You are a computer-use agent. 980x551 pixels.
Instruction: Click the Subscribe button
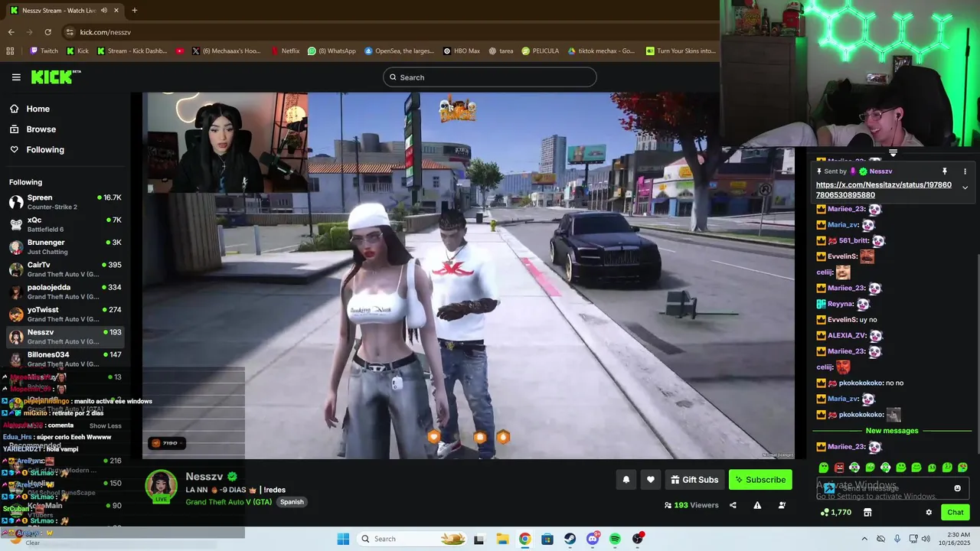(760, 480)
